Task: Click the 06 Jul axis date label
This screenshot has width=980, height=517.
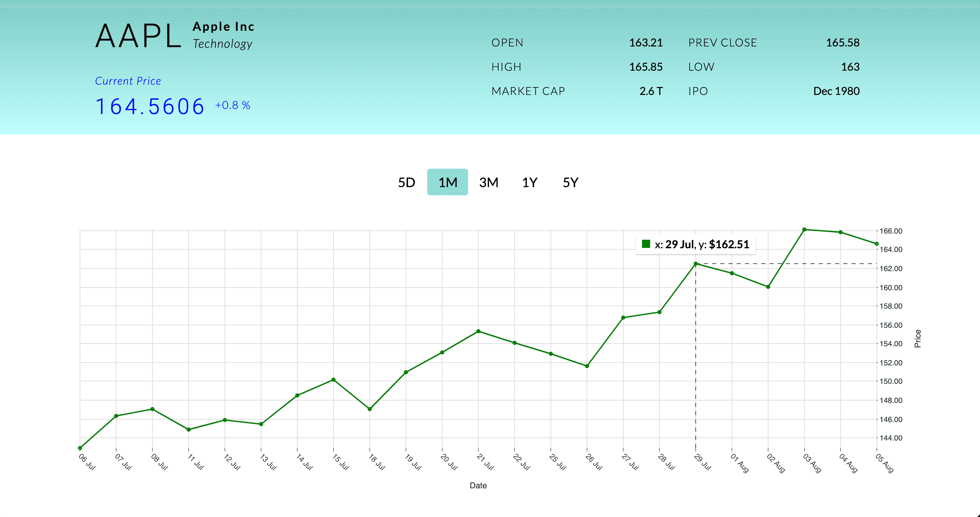Action: pos(87,462)
